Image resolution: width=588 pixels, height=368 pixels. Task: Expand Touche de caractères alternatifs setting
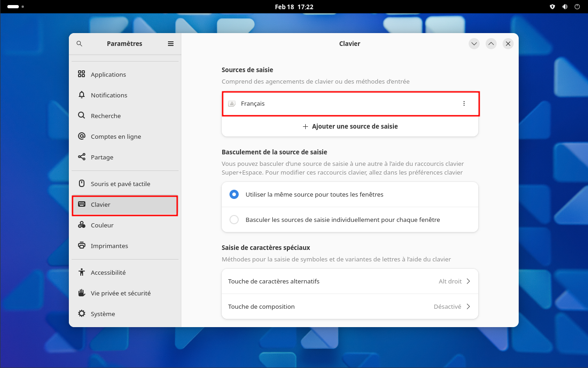[350, 281]
